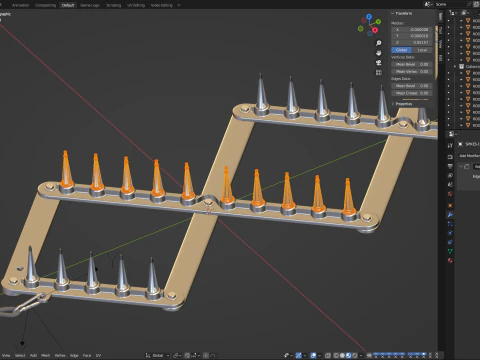
Task: Click the Mean Crease field under Edges Data
Action: tap(412, 93)
